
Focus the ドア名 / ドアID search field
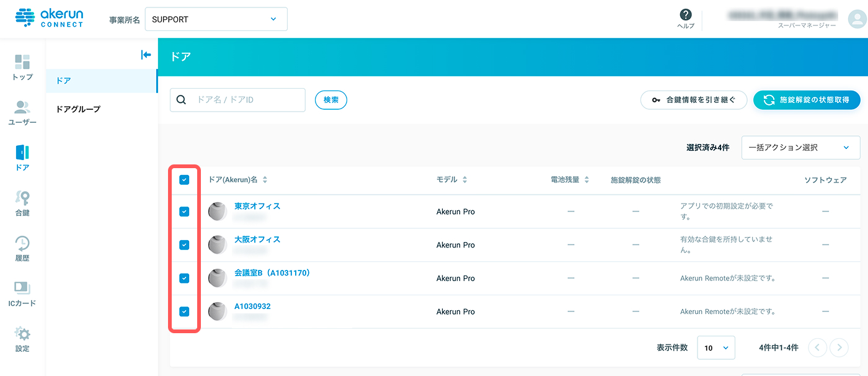point(237,100)
